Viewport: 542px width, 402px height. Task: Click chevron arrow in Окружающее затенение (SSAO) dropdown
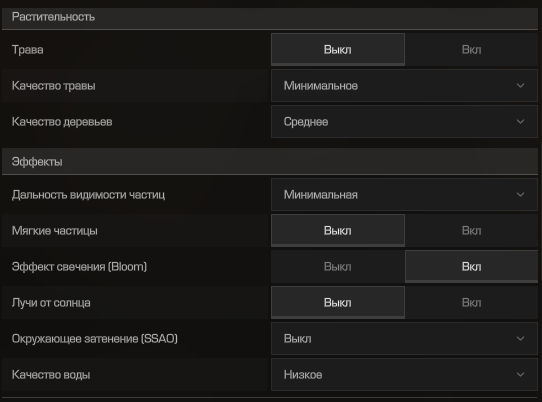click(520, 338)
